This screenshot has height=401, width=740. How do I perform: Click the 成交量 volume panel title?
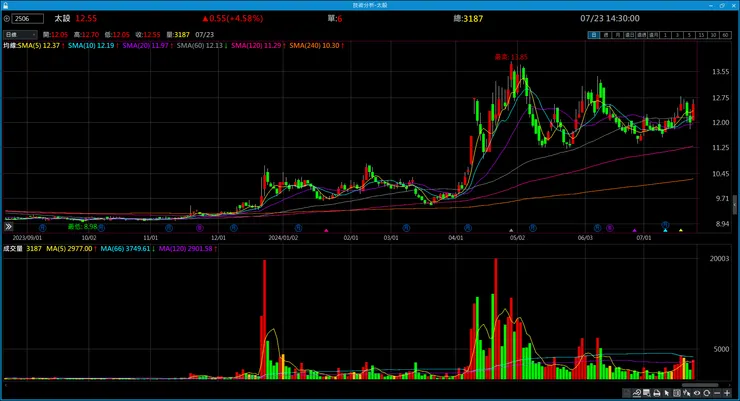click(13, 249)
